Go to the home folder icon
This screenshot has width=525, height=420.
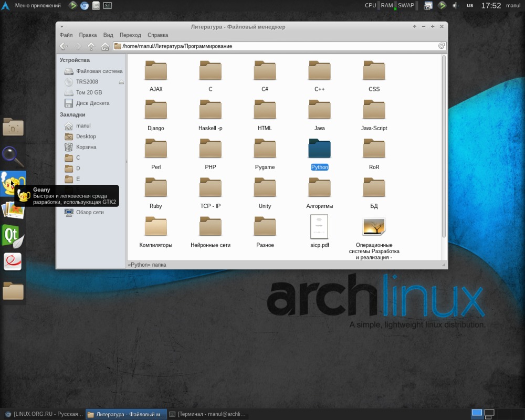[x=105, y=46]
